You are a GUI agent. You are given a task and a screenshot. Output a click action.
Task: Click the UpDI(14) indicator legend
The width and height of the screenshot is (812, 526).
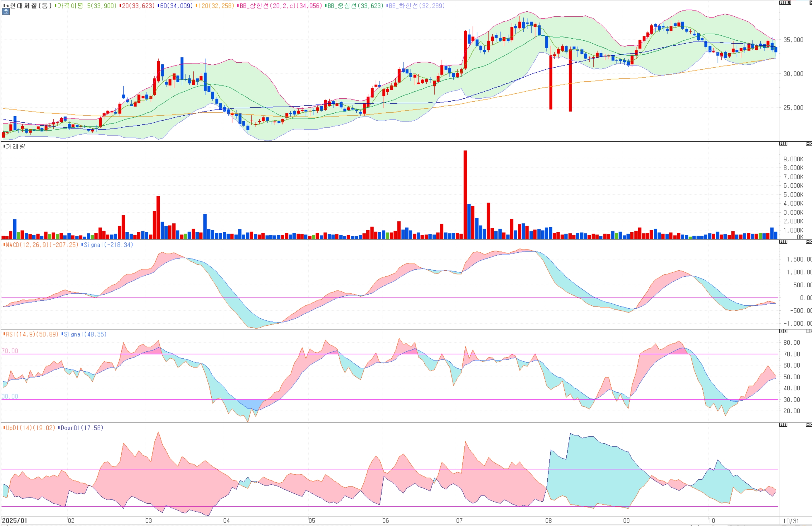30,428
